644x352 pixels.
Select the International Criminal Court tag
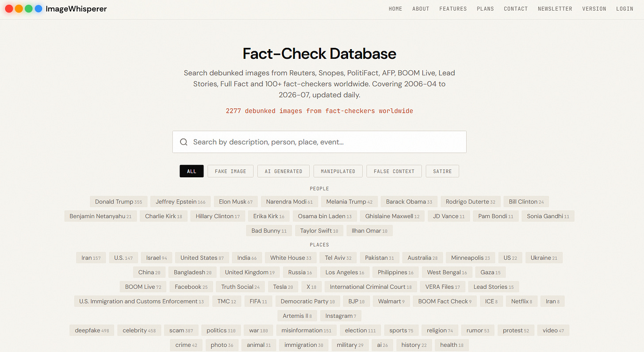click(371, 287)
